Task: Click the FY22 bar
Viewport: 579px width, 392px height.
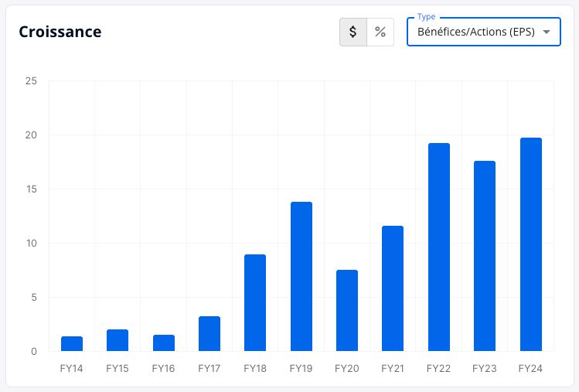Action: [439, 247]
